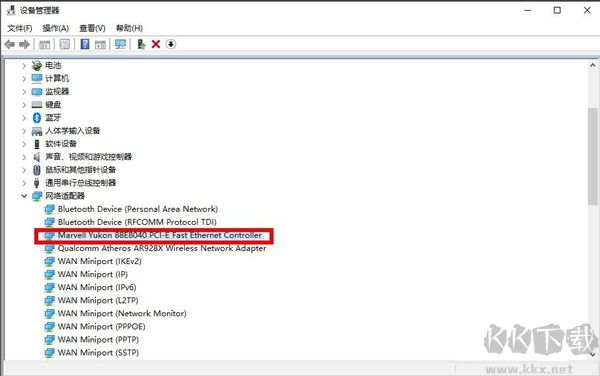This screenshot has width=600, height=376.
Task: Collapse the 网络适配器 category
Action: click(x=24, y=196)
